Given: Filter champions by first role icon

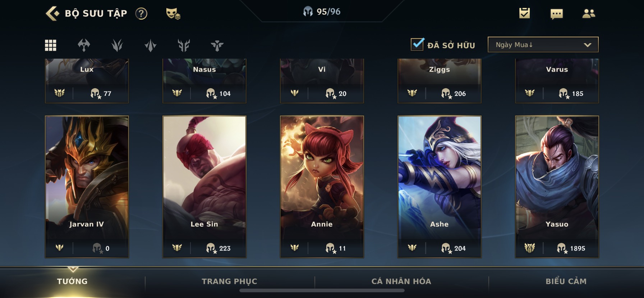Looking at the screenshot, I should coord(84,45).
